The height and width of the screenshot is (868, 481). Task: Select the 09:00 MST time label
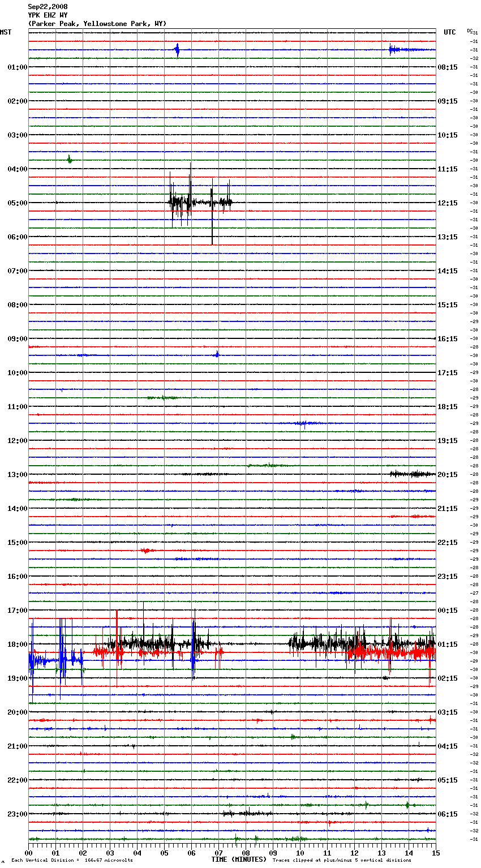coord(18,339)
